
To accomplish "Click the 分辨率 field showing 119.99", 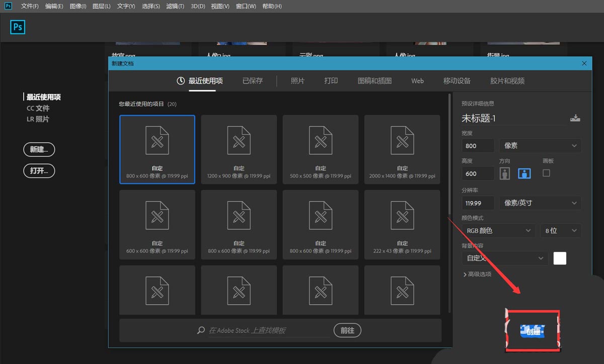I will point(478,203).
